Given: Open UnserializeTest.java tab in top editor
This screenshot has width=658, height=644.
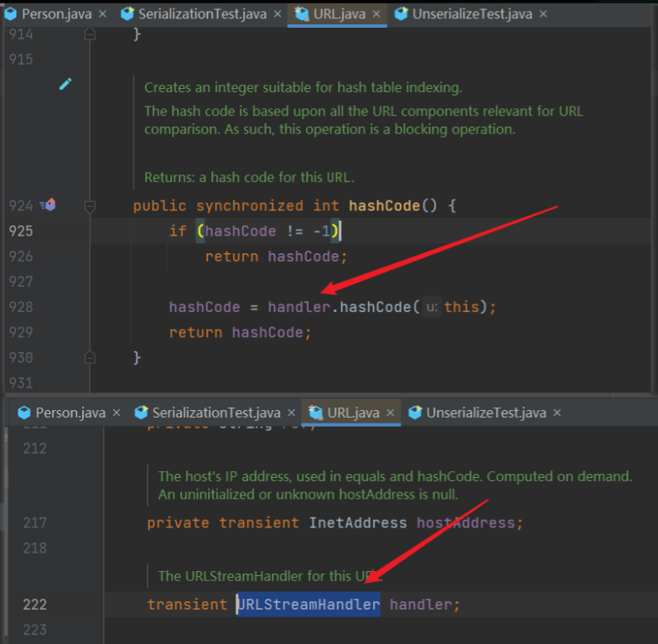Looking at the screenshot, I should click(x=472, y=14).
